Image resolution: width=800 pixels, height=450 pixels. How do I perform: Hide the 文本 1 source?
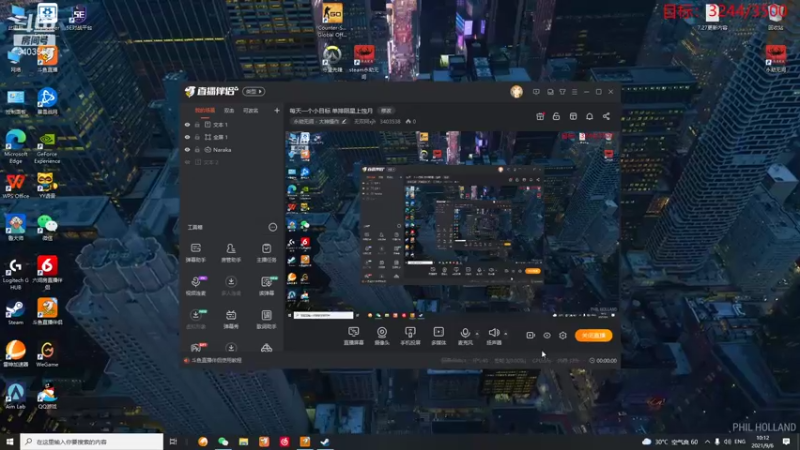pyautogui.click(x=187, y=124)
